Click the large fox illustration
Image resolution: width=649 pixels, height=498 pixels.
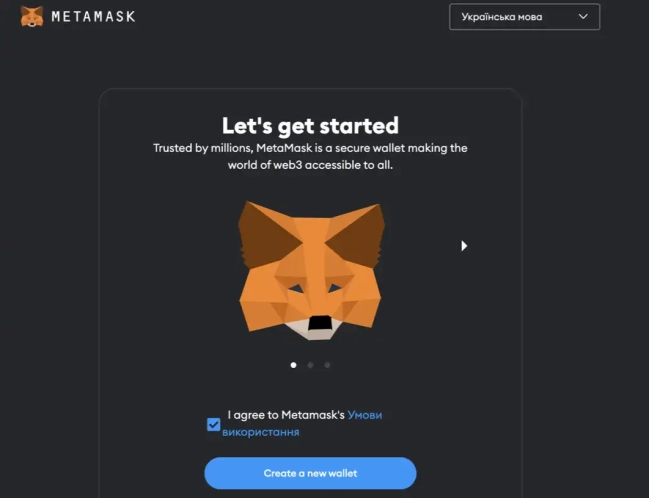point(311,270)
